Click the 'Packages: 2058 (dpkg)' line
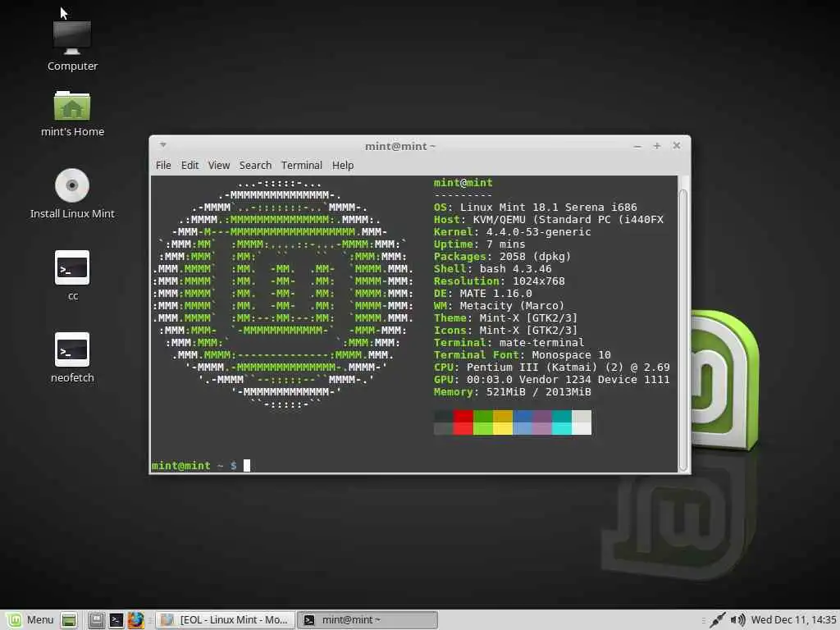The width and height of the screenshot is (840, 630). (502, 257)
